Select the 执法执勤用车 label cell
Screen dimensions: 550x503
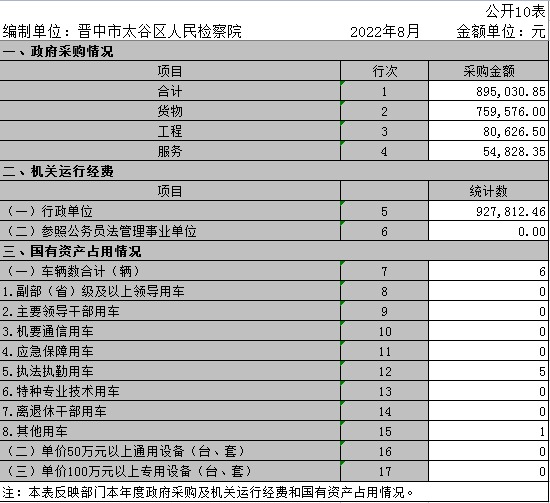(x=170, y=371)
